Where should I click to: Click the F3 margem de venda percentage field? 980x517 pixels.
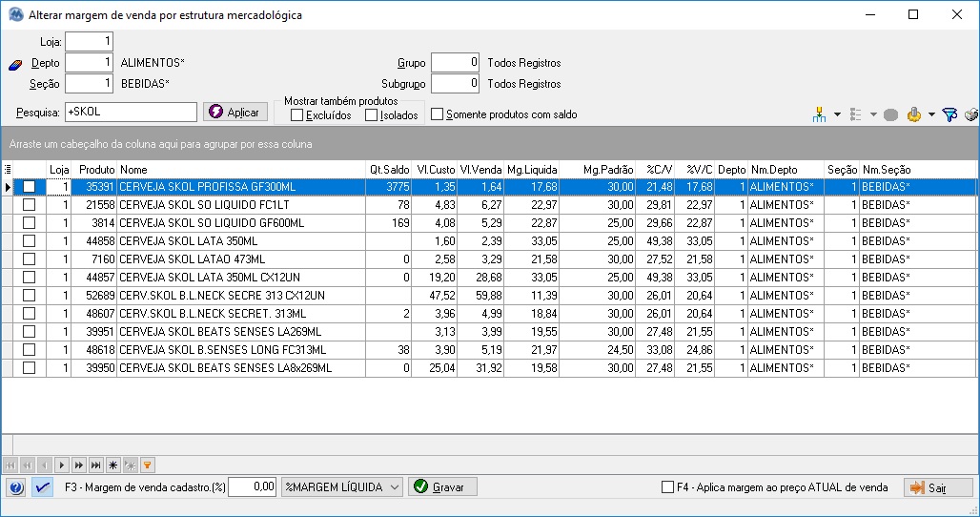252,487
